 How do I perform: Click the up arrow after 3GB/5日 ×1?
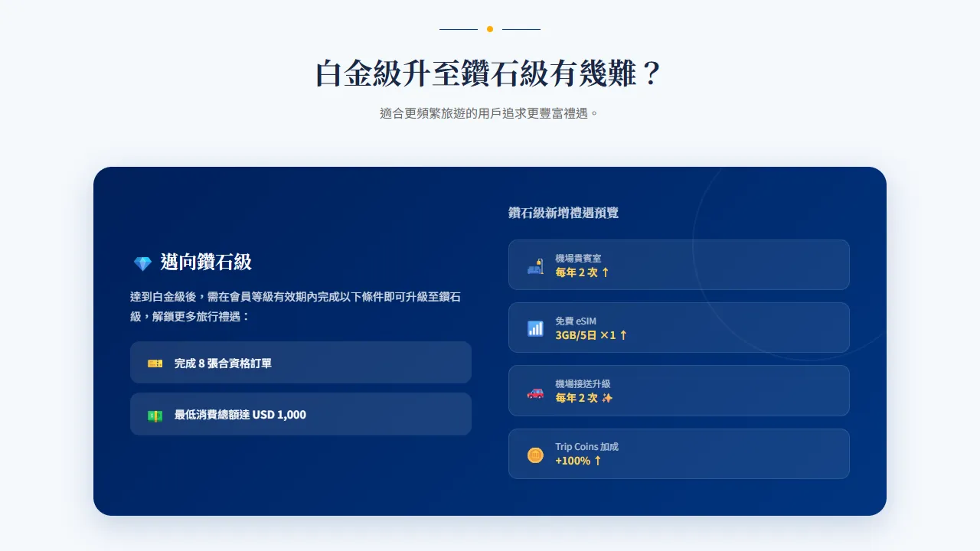pos(623,335)
